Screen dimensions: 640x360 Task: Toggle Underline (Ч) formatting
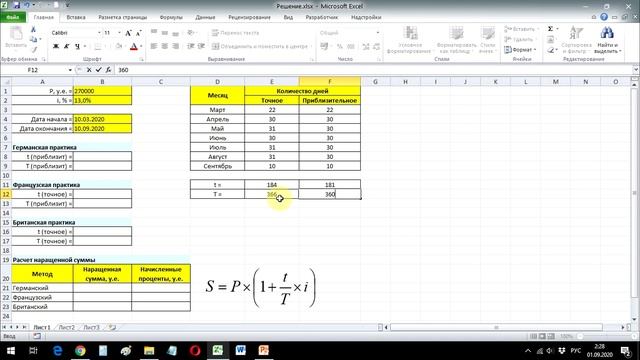click(x=77, y=47)
